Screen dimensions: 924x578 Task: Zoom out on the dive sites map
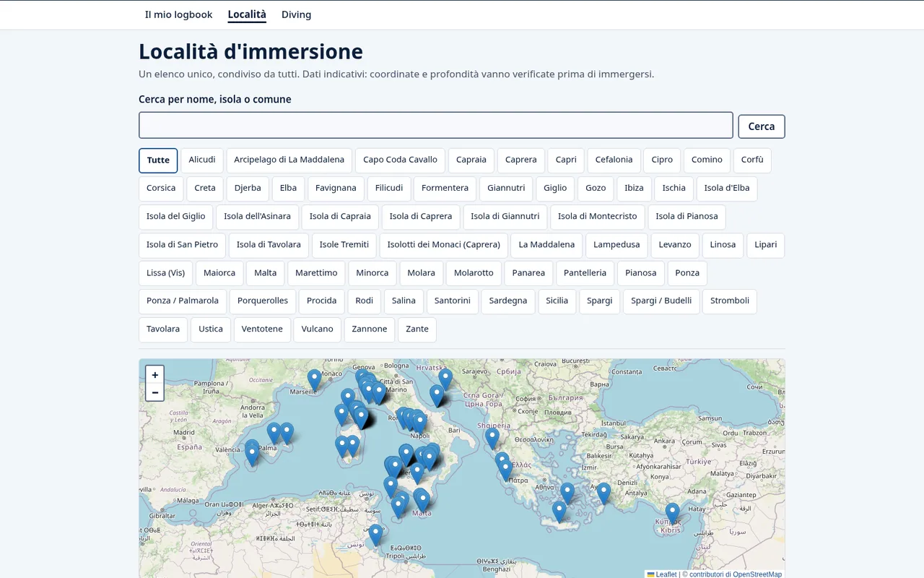tap(154, 392)
